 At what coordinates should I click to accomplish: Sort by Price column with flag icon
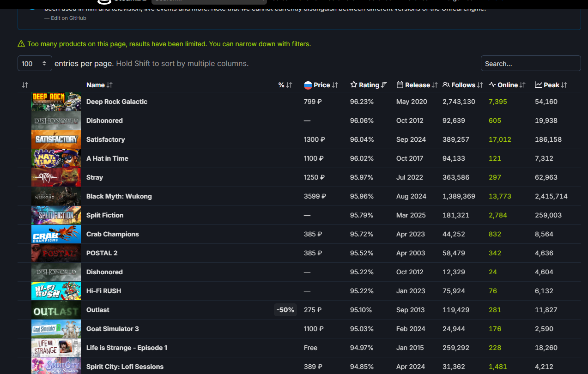[321, 85]
